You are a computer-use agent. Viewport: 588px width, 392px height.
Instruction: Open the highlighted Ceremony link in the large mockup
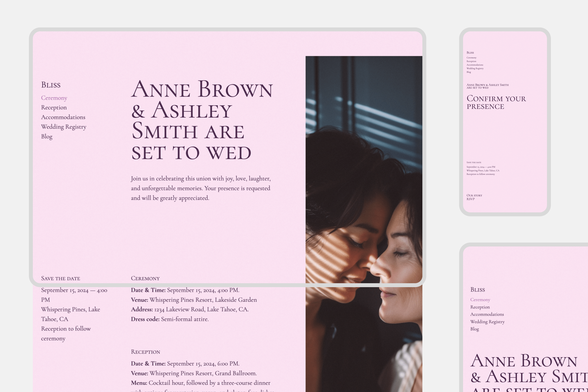(54, 98)
